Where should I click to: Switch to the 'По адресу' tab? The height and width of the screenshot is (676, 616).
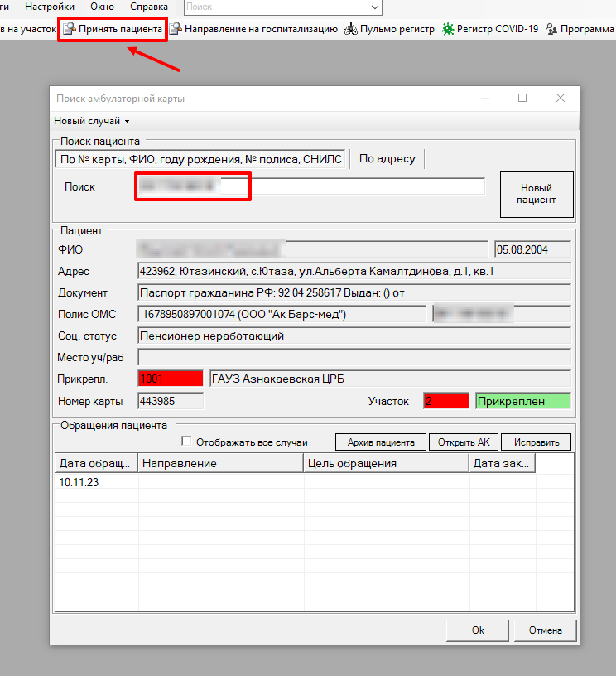pos(387,158)
